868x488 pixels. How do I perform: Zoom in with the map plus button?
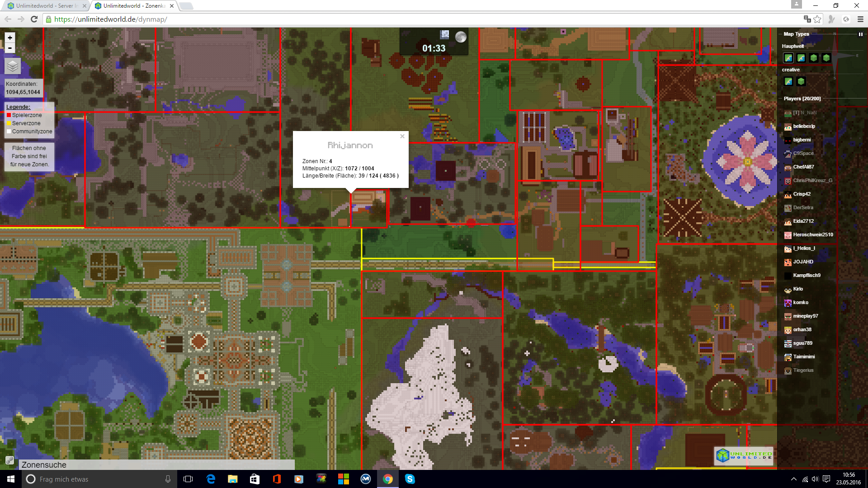tap(10, 38)
